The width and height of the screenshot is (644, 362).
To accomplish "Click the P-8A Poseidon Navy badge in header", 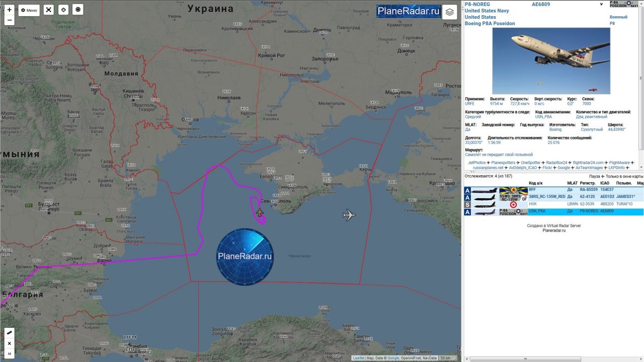I will (x=624, y=4).
